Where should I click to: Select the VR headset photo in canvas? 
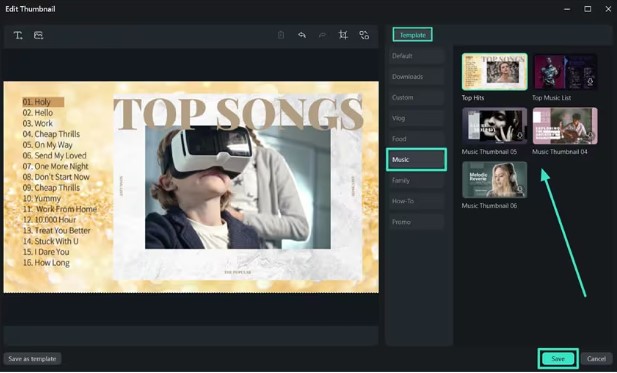coord(238,188)
